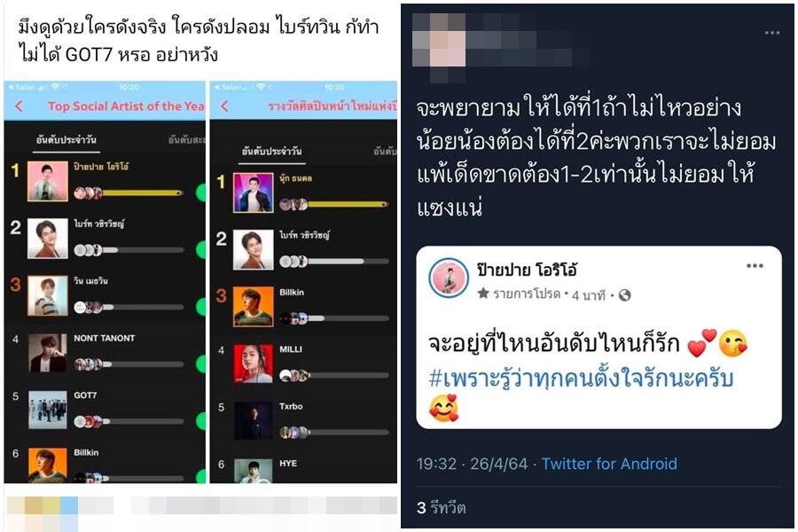Open the Twitter for Android link
798x532 pixels.
(x=608, y=464)
